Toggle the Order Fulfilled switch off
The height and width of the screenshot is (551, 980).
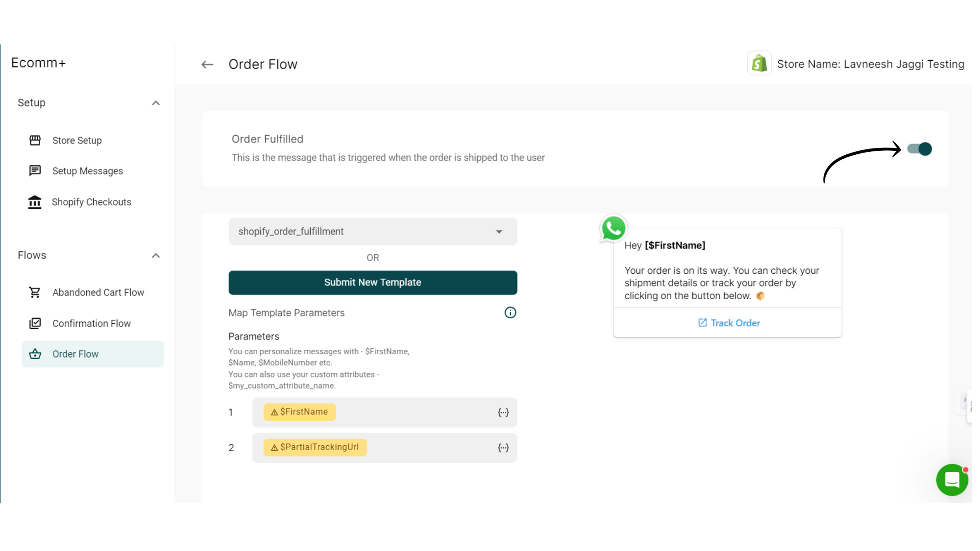(920, 149)
